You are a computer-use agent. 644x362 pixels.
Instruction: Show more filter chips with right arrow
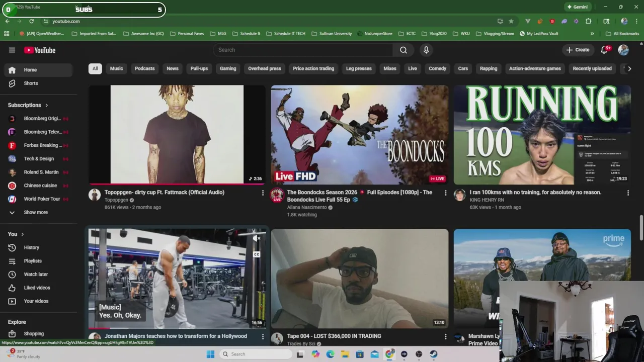(x=629, y=69)
